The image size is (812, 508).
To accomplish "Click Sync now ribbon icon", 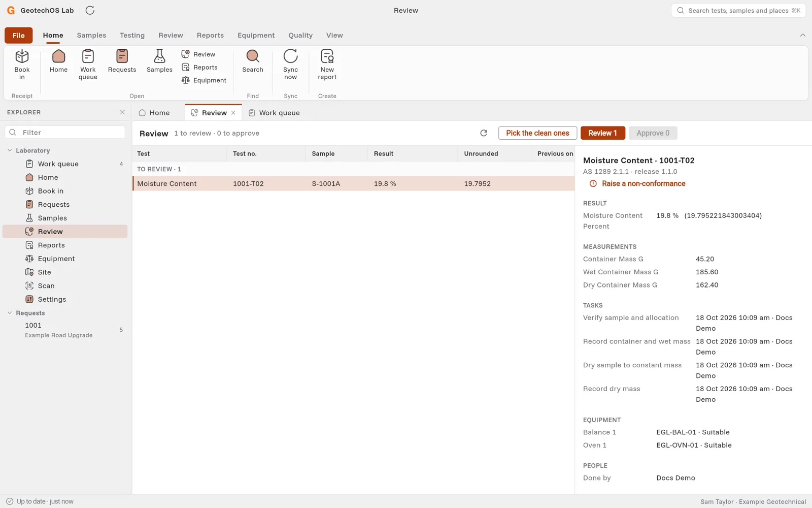I will click(290, 65).
